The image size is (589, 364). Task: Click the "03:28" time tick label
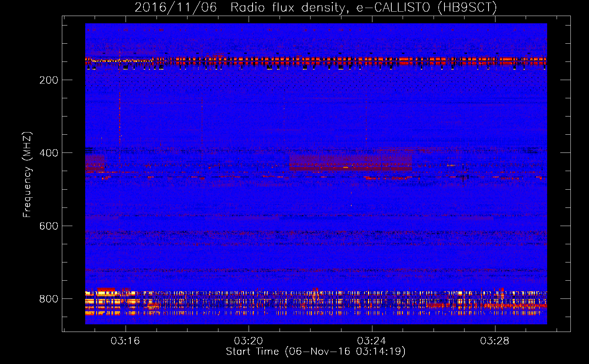[x=495, y=341]
